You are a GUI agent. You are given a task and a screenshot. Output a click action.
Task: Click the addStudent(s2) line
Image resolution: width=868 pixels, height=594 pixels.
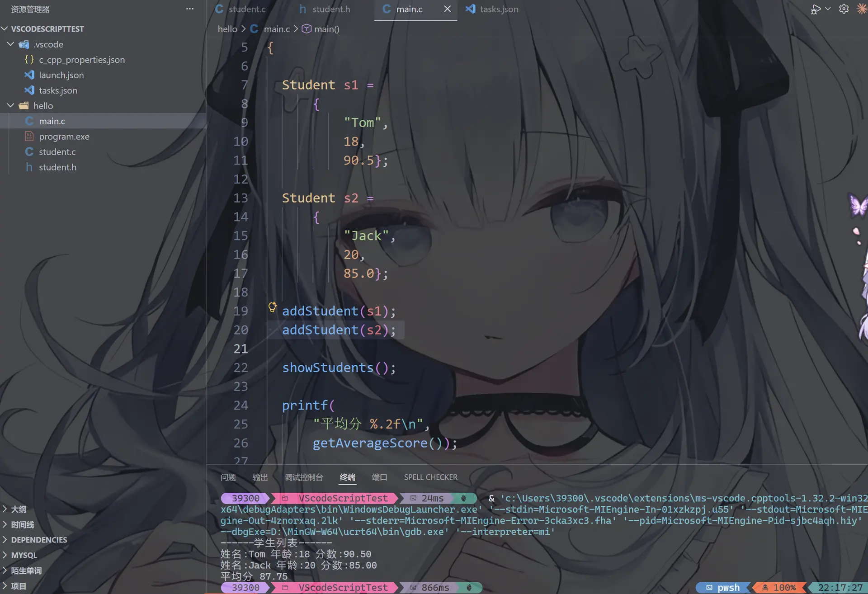[339, 330]
